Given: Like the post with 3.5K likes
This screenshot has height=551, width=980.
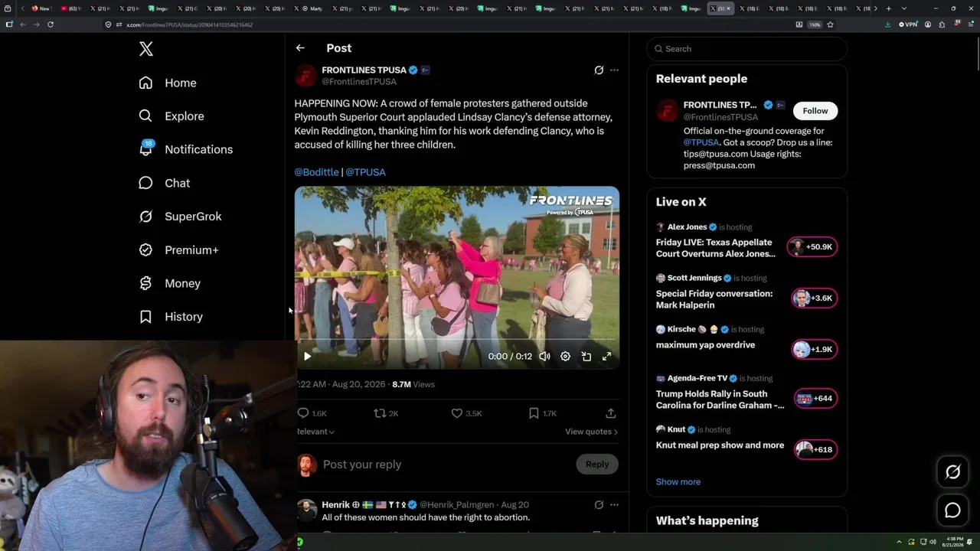Looking at the screenshot, I should point(466,413).
